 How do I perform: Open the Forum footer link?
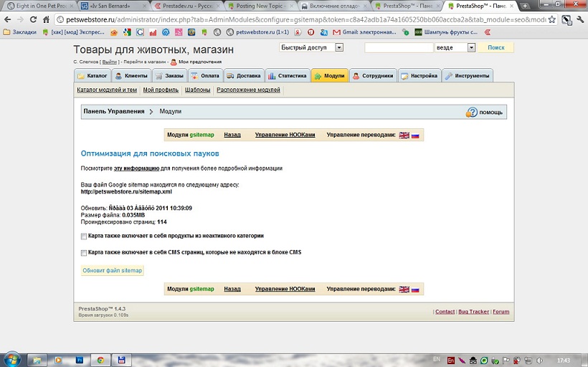(x=501, y=312)
